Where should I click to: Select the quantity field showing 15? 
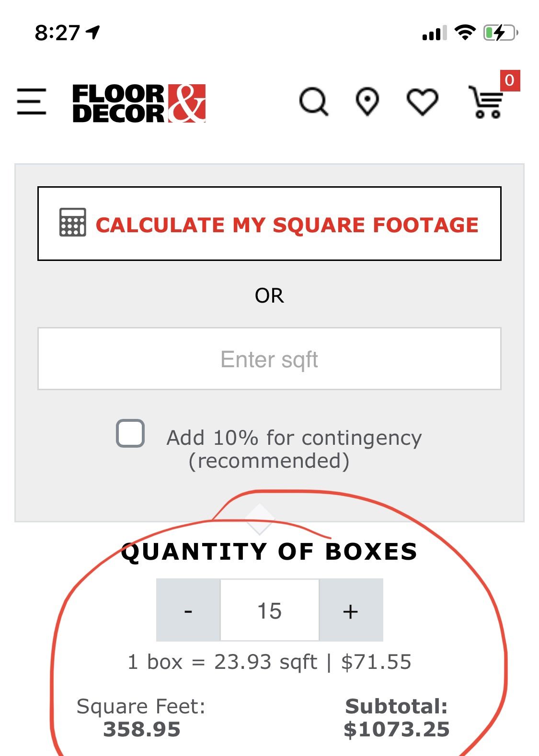(270, 610)
